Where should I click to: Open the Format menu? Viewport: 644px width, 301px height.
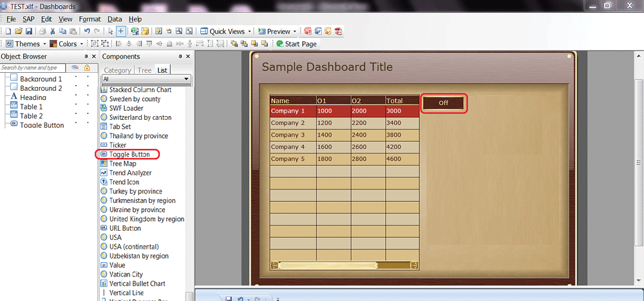[90, 19]
